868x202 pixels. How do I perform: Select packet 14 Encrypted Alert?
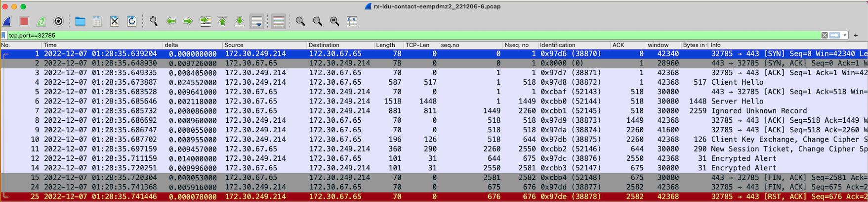pos(434,168)
